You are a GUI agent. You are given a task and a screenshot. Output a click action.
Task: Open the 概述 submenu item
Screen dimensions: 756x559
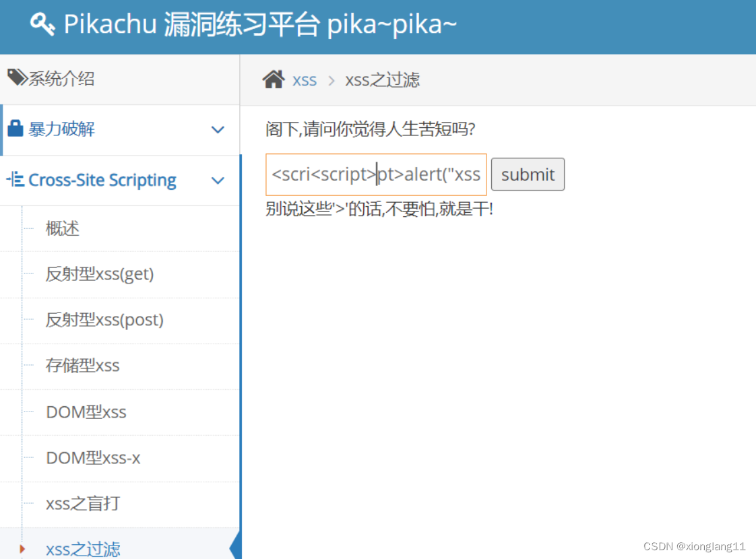(x=62, y=228)
